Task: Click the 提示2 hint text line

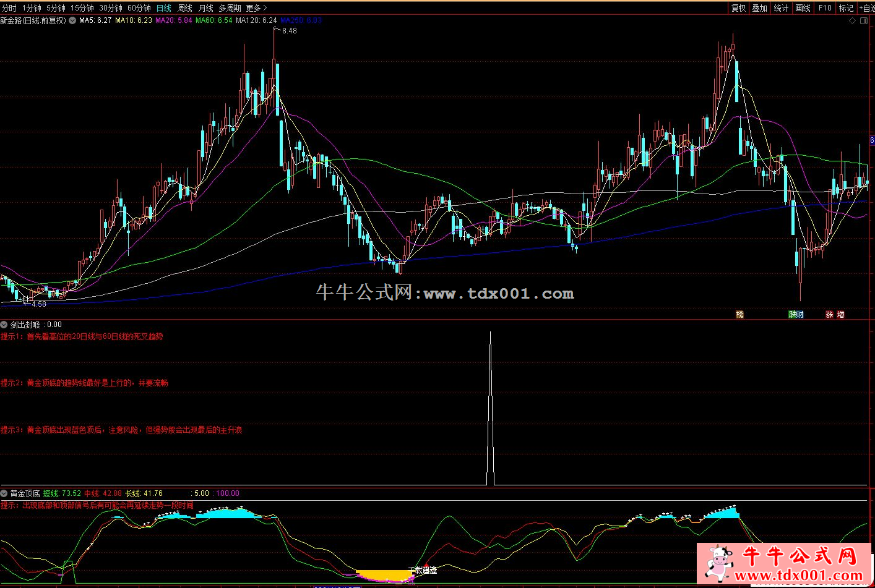Action: click(x=84, y=383)
